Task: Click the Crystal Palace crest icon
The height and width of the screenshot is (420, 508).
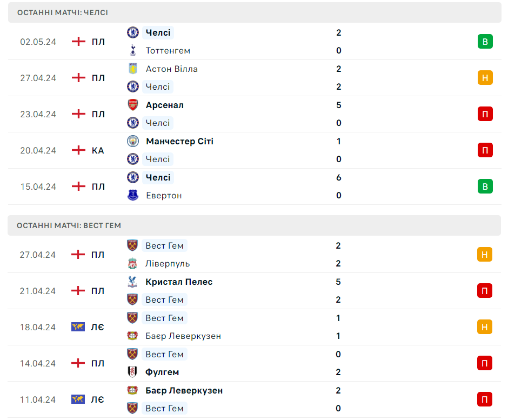Action: 132,282
